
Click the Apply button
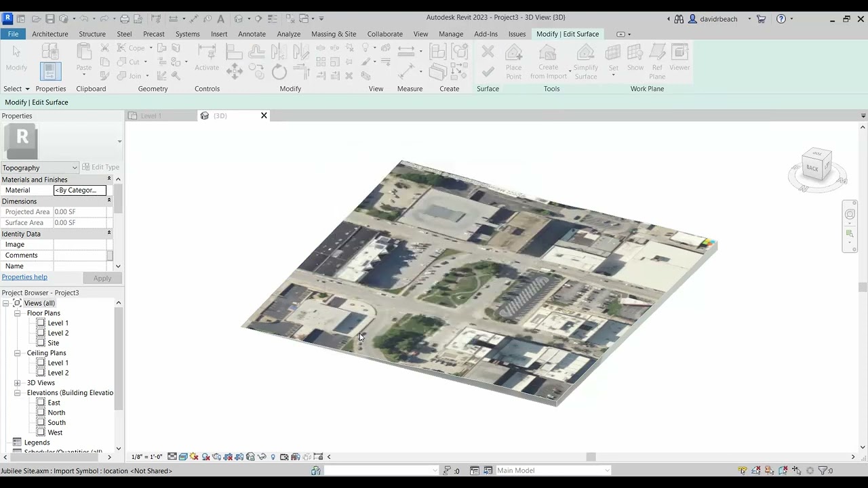(x=102, y=278)
